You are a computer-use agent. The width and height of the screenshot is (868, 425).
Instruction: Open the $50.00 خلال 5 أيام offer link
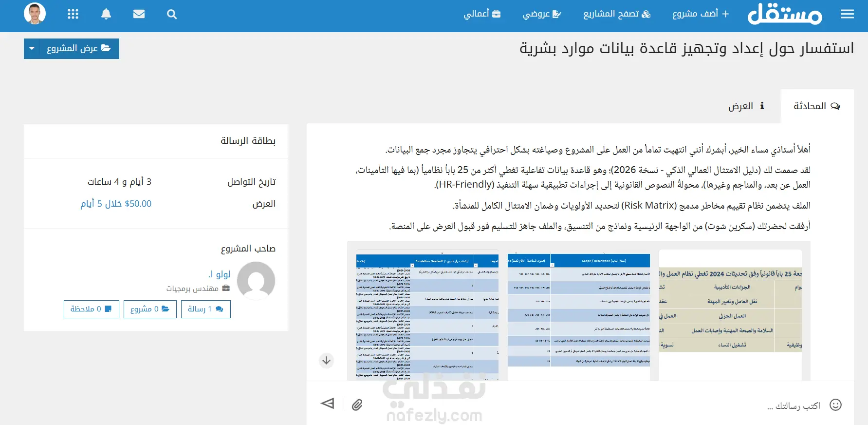click(116, 203)
